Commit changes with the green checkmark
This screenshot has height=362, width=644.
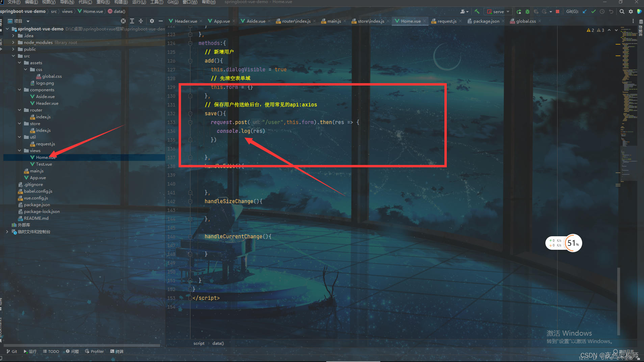[x=593, y=11]
